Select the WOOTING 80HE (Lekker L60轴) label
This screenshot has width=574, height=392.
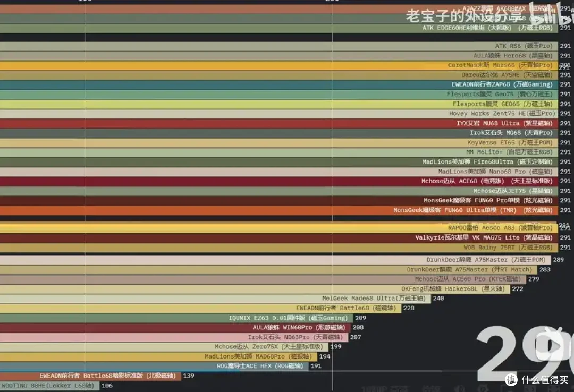(48, 386)
